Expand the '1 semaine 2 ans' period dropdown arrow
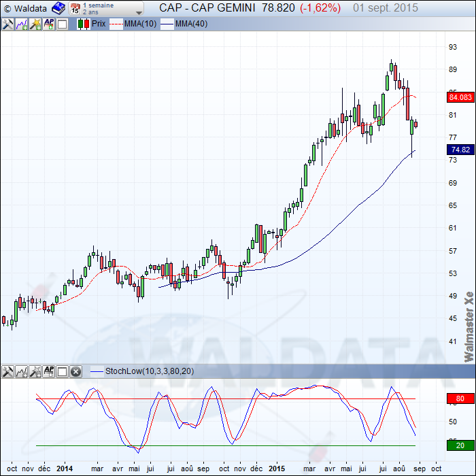 (x=139, y=13)
